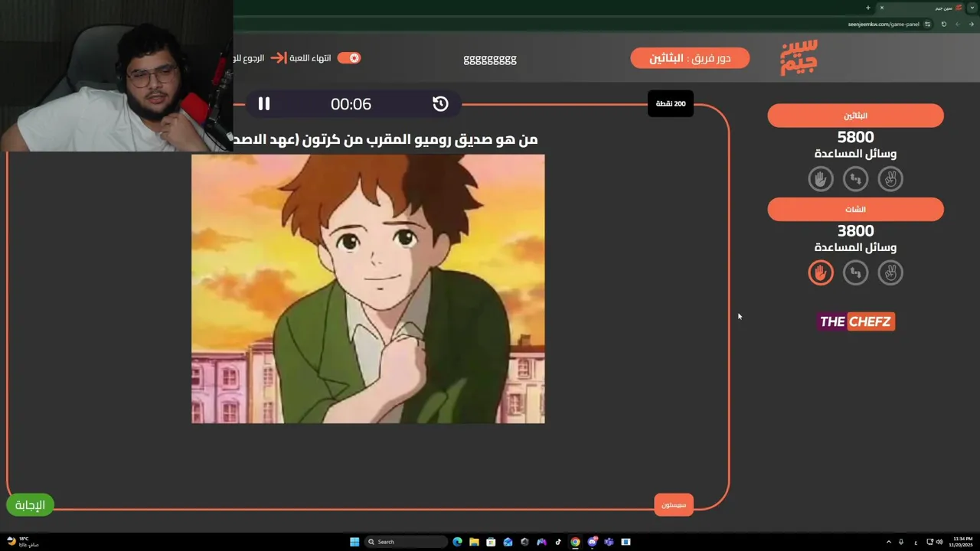Use الشات team's two-fingers lifeline
Screen dimensions: 980x551
[x=890, y=272]
